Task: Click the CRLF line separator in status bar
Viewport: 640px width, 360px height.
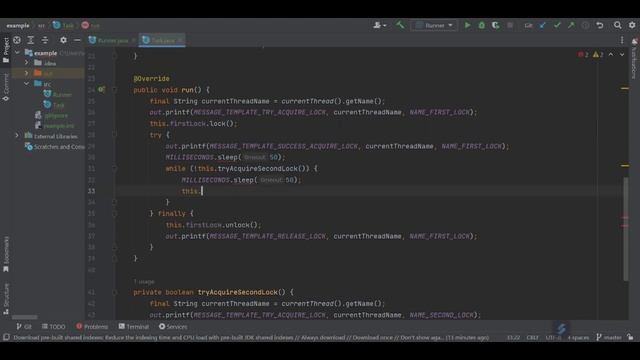Action: 532,338
